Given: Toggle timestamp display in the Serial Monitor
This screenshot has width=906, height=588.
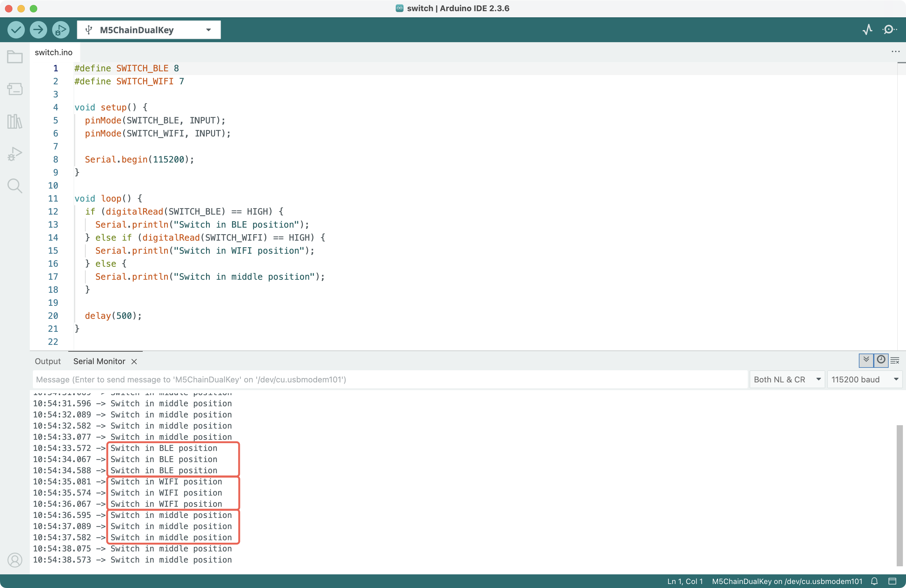Looking at the screenshot, I should (881, 360).
